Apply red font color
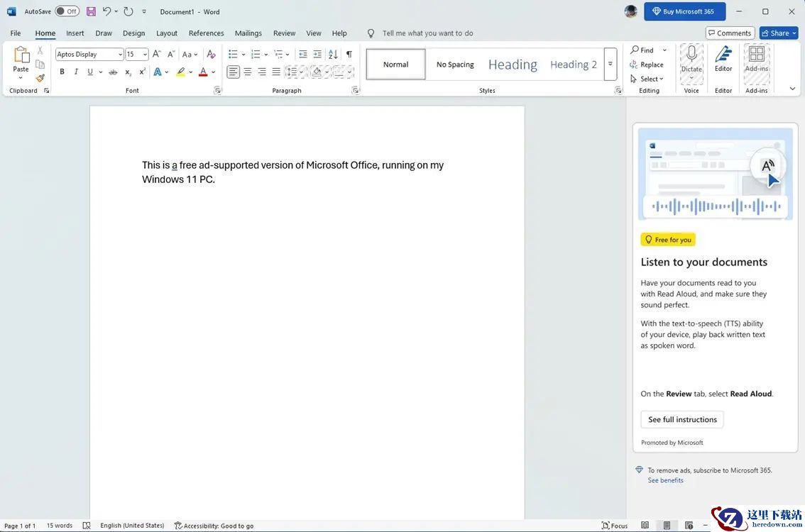 coord(203,72)
